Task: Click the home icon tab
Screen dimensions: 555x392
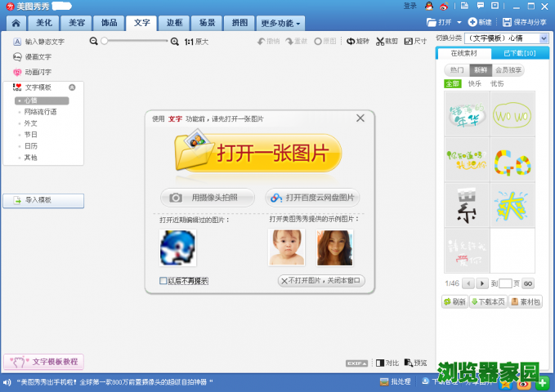Action: tap(16, 23)
